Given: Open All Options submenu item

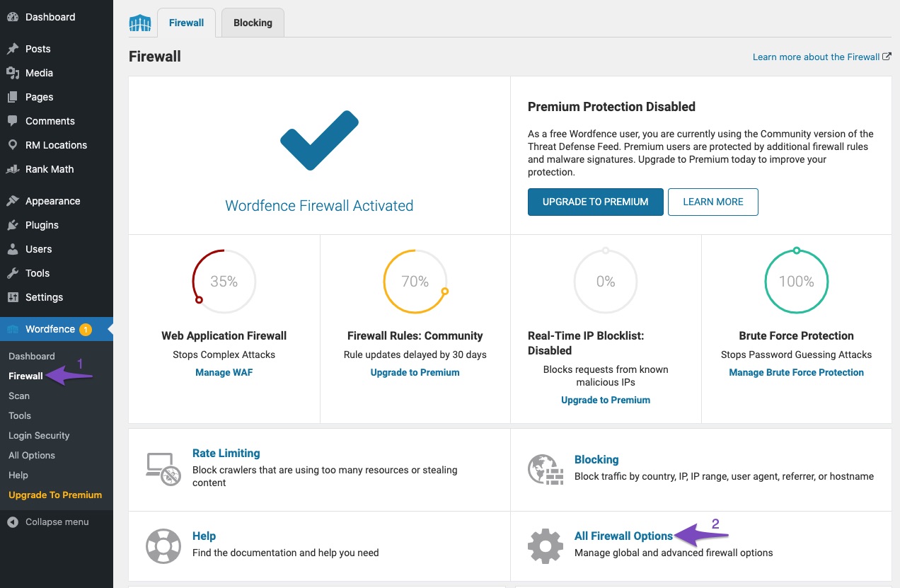Looking at the screenshot, I should coord(32,455).
